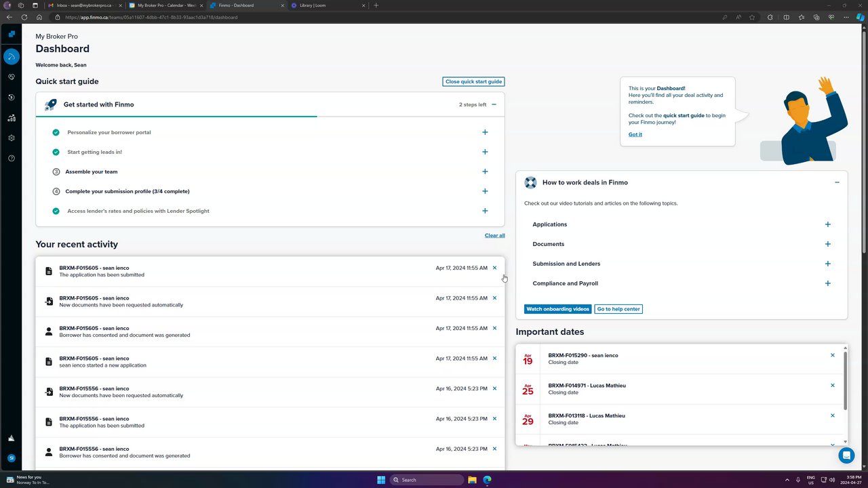This screenshot has width=868, height=488.
Task: Expand the Submission and Lenders help topic
Action: pos(827,264)
